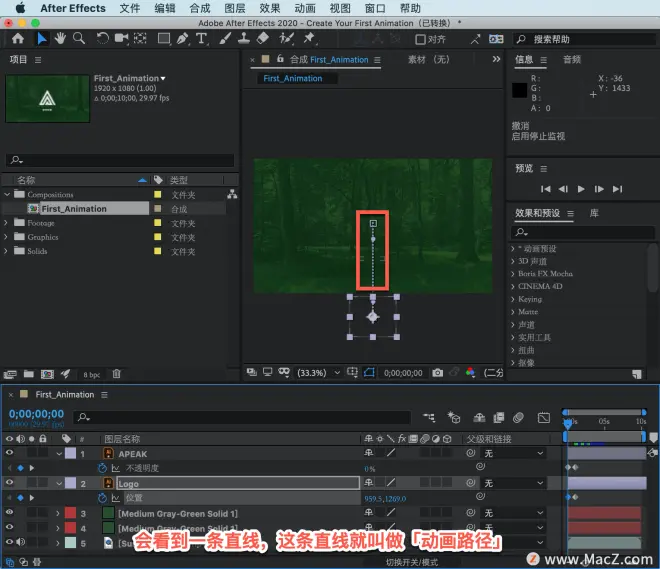660x569 pixels.
Task: Open magnification 33.3% dropdown
Action: [x=319, y=373]
